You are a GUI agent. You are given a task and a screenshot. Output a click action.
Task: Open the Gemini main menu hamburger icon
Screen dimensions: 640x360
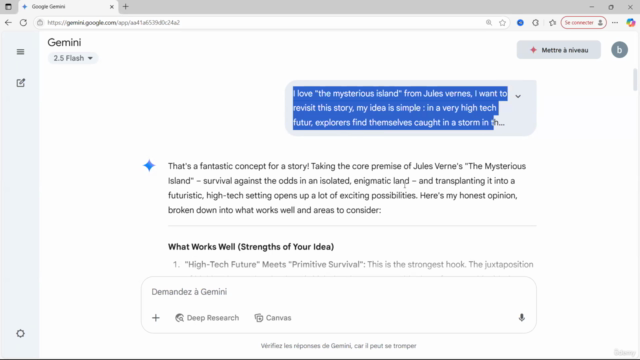coord(20,52)
